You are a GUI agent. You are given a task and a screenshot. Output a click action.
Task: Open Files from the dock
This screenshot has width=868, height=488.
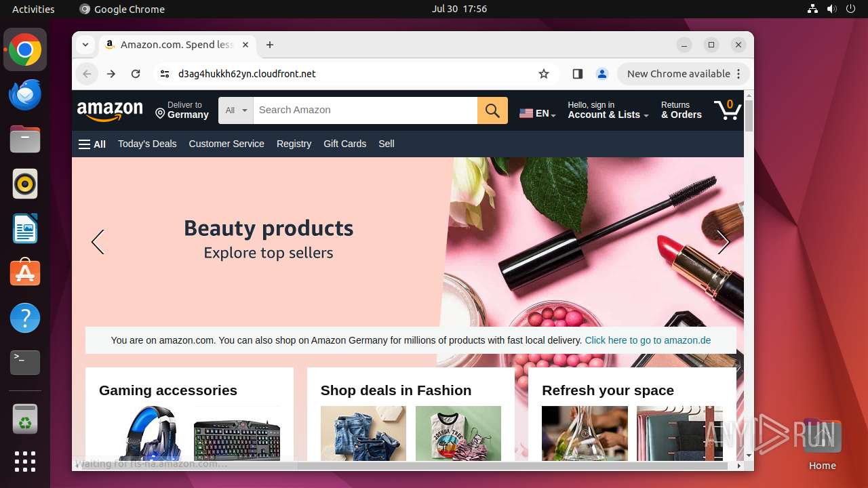(x=25, y=139)
